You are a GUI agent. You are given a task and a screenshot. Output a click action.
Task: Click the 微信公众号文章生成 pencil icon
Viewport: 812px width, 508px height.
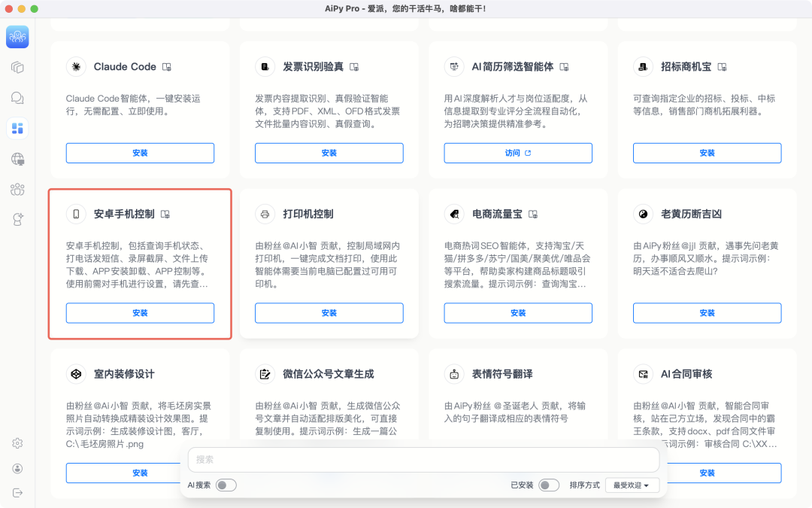[265, 374]
